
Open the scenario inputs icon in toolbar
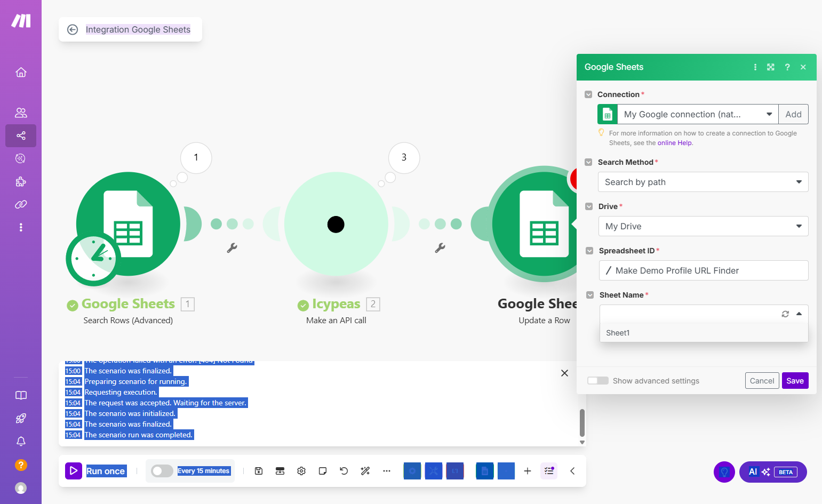[x=280, y=471]
